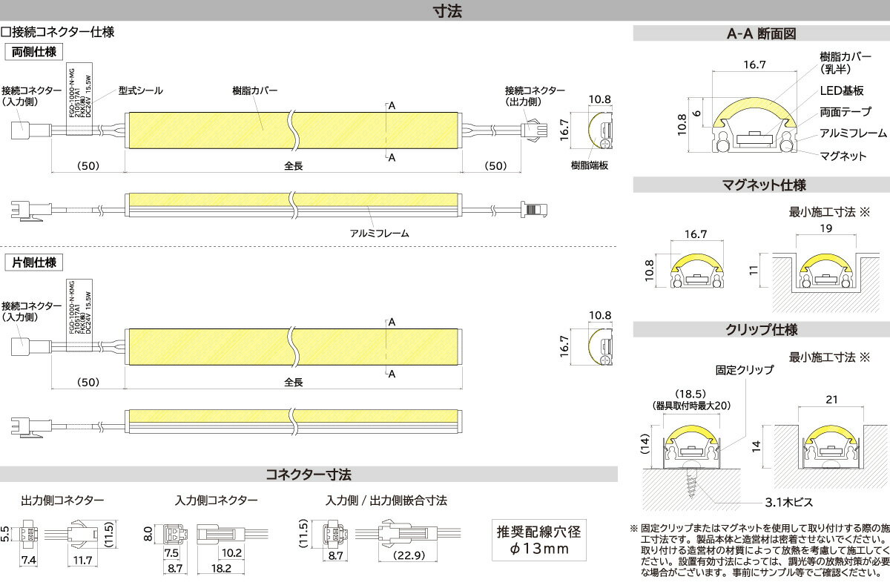Click the boxed 片側仕様 label
The width and height of the screenshot is (890, 588).
click(34, 262)
